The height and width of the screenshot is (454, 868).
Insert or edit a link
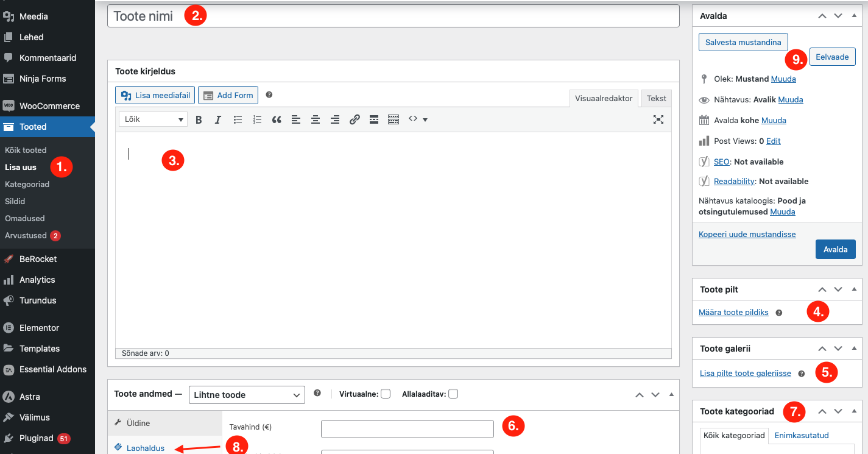pyautogui.click(x=355, y=119)
